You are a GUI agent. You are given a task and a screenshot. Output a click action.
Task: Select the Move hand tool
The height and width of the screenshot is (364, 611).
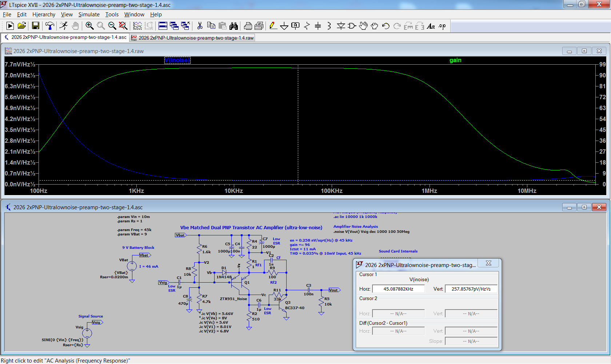click(363, 26)
